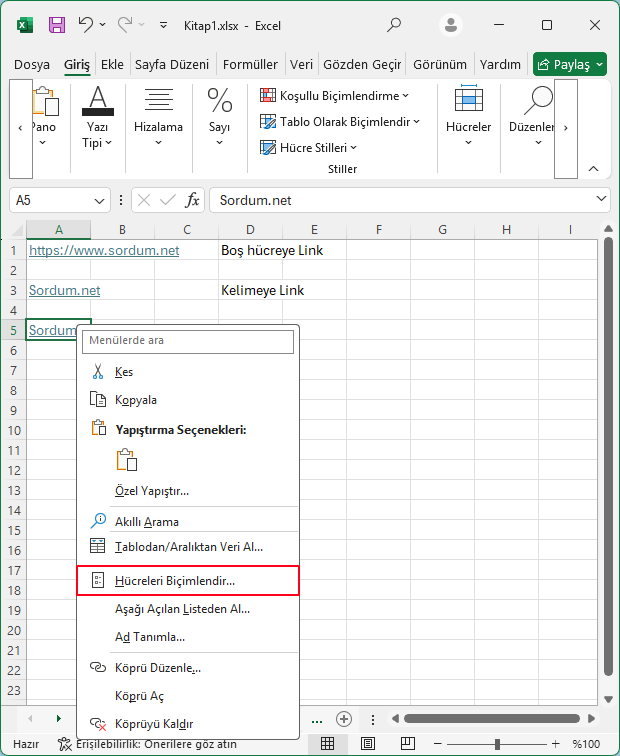Select row 10 header
The width and height of the screenshot is (620, 756).
pos(14,430)
